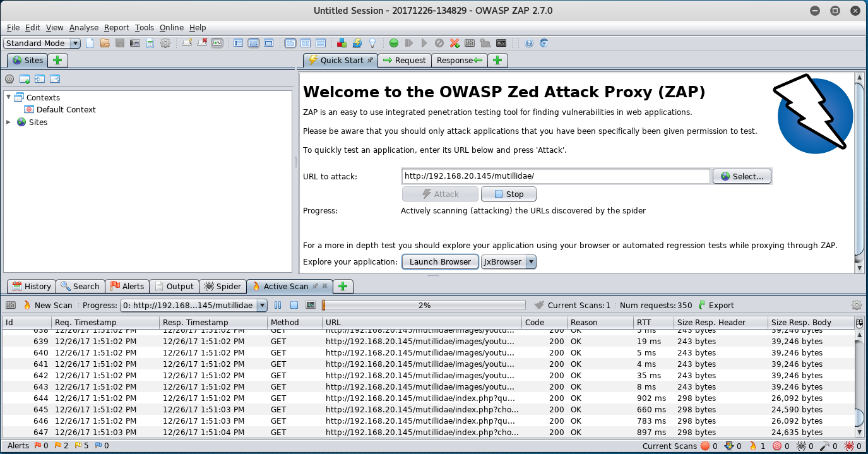The height and width of the screenshot is (454, 868).
Task: Collapse the Contexts tree node
Action: pos(8,97)
